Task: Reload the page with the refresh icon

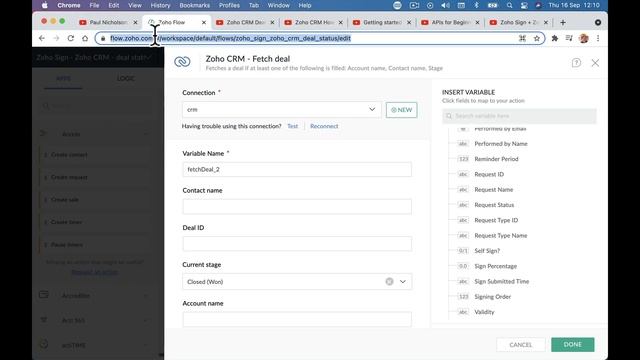Action: [71, 38]
